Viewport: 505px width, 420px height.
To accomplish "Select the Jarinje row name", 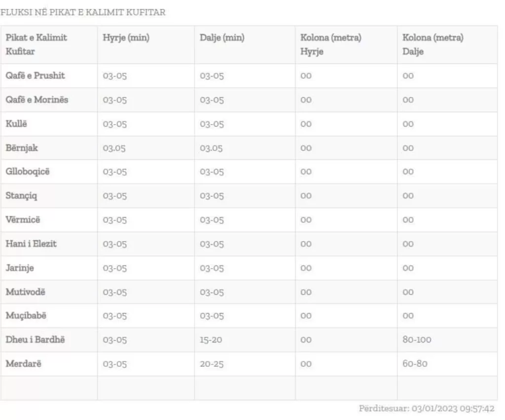I will click(x=20, y=268).
